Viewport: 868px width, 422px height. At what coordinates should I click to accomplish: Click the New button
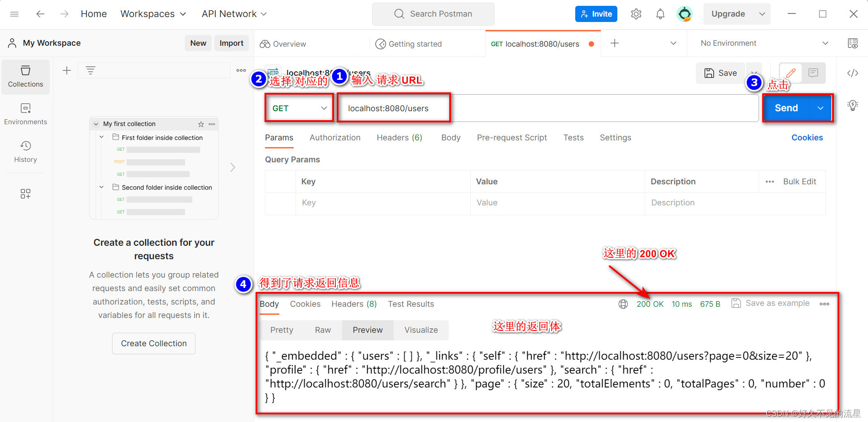198,43
